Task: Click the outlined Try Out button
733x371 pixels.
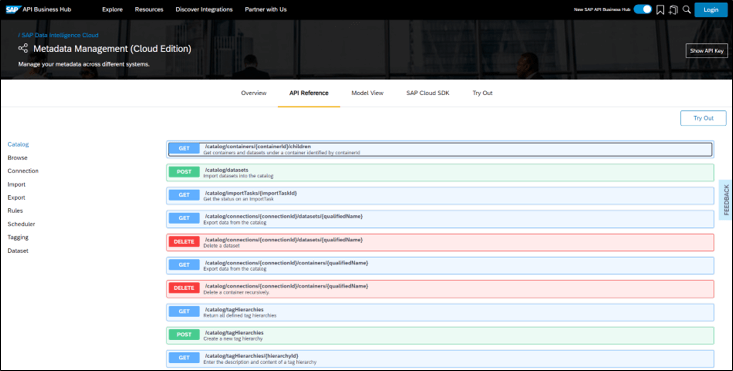Action: click(x=703, y=118)
